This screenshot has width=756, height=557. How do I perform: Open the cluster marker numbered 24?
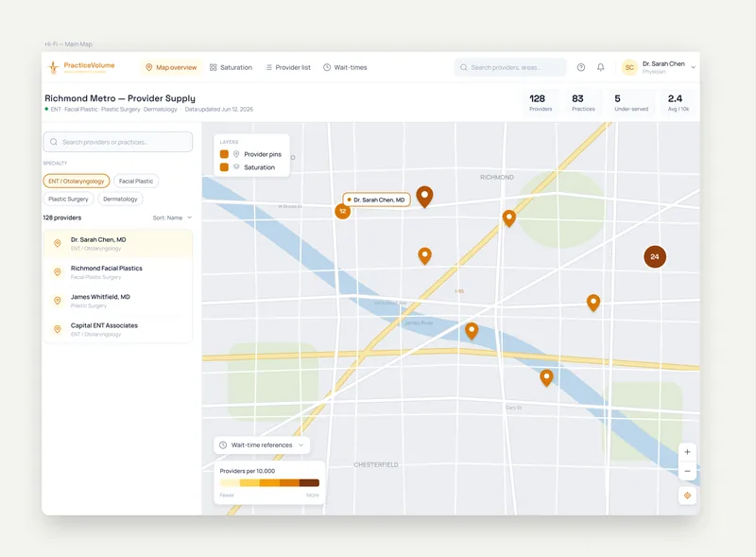click(655, 257)
